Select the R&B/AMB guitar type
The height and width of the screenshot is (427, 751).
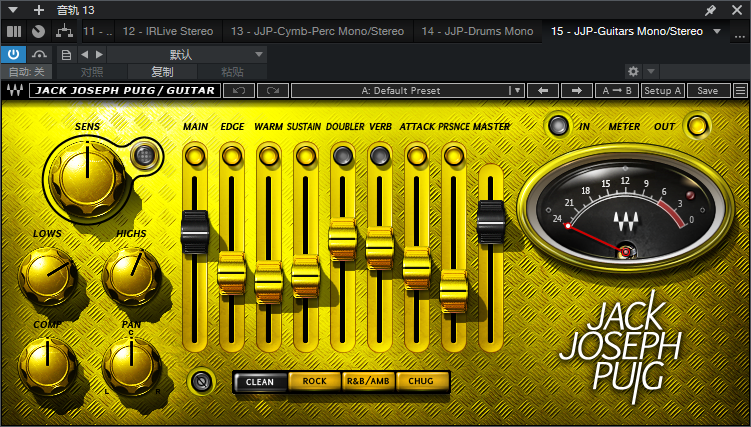point(368,382)
